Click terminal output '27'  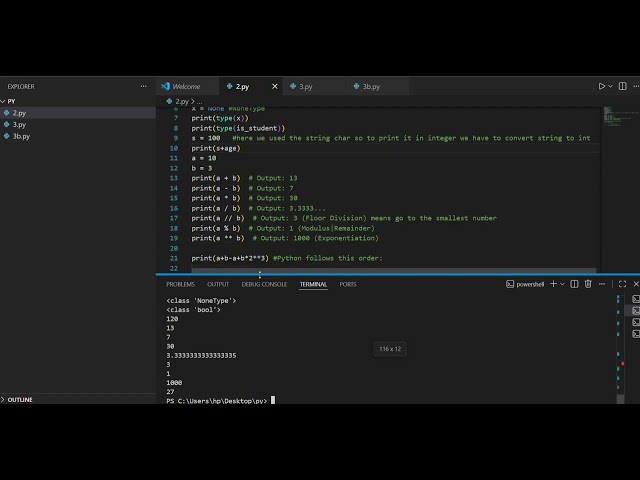click(170, 391)
